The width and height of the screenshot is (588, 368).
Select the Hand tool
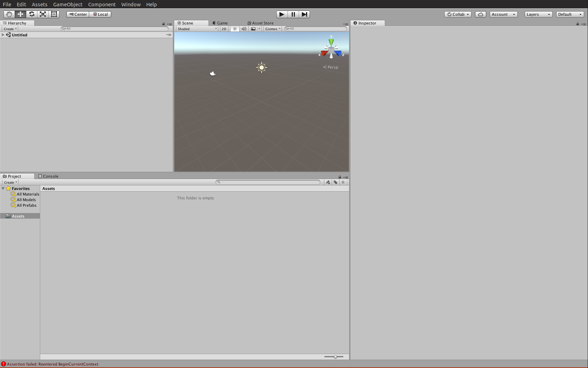pyautogui.click(x=9, y=14)
